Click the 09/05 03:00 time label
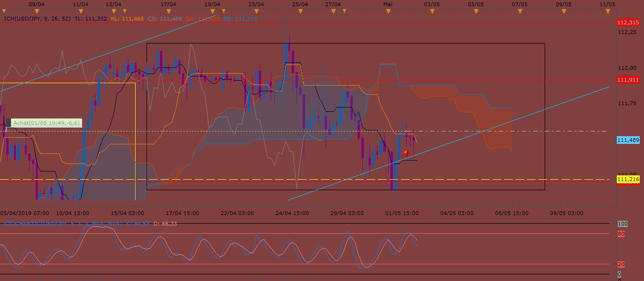644x281 pixels. (x=567, y=213)
